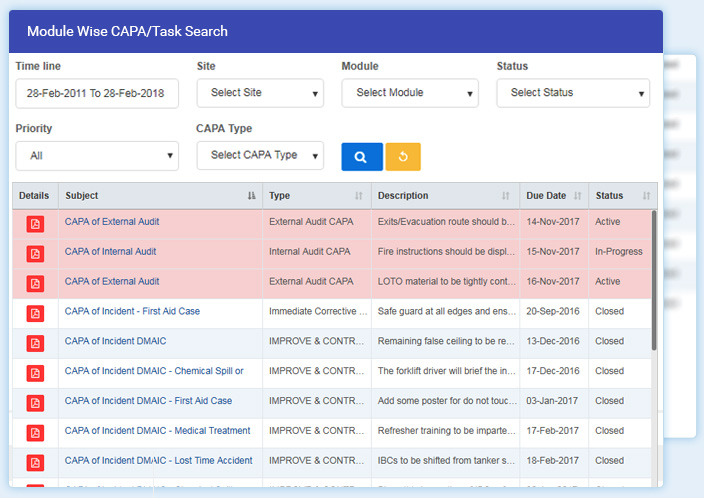Sort table by Status column header
The image size is (704, 498).
click(620, 196)
